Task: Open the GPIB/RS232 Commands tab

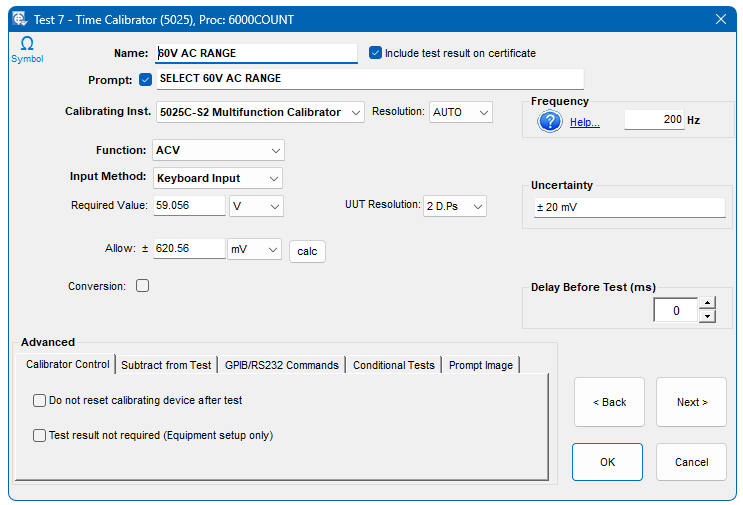Action: (281, 365)
